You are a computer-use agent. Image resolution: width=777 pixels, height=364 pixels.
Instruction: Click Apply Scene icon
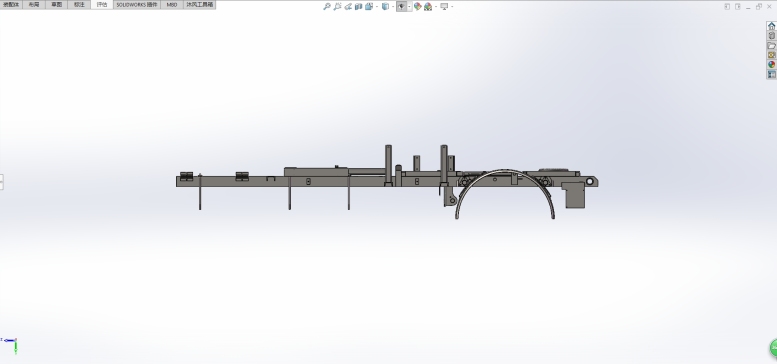coord(428,6)
